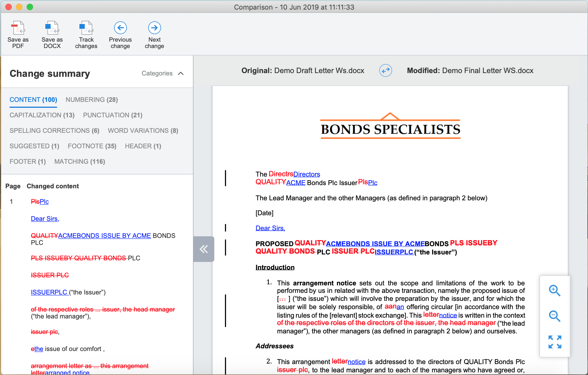View MATCHING (116) category
The height and width of the screenshot is (375, 588).
[80, 162]
